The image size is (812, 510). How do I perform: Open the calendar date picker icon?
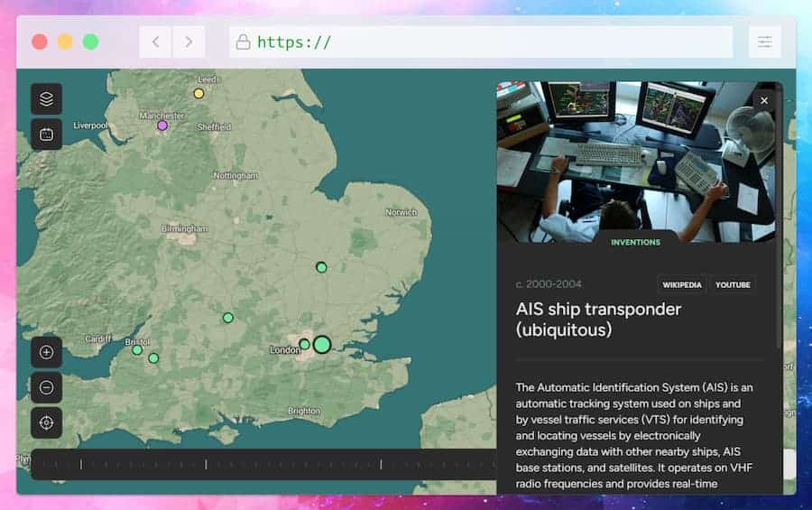(x=46, y=134)
